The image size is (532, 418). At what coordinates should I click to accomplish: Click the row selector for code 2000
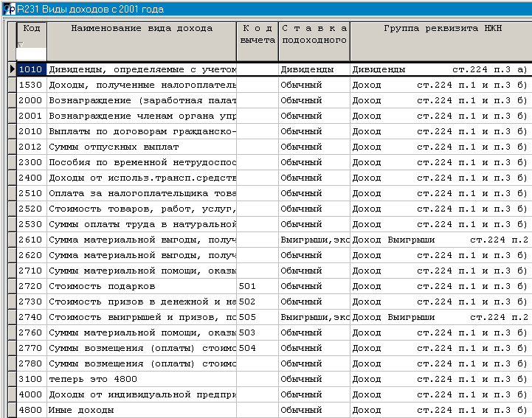(x=13, y=100)
